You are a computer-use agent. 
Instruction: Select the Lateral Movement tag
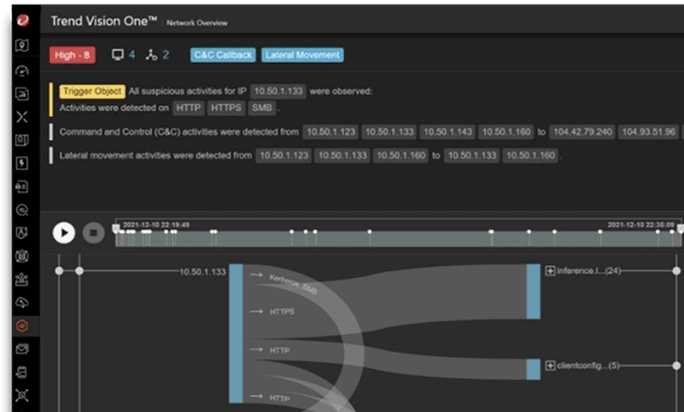pyautogui.click(x=302, y=55)
